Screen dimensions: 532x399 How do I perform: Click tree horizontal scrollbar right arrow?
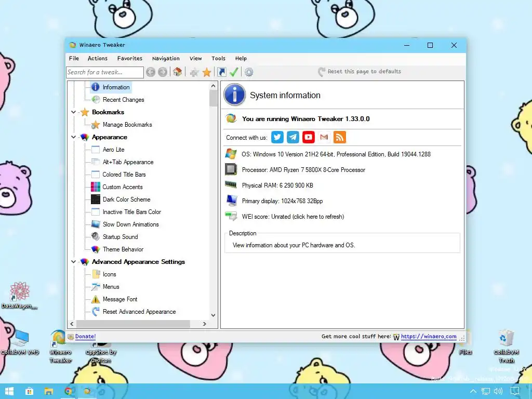[204, 324]
